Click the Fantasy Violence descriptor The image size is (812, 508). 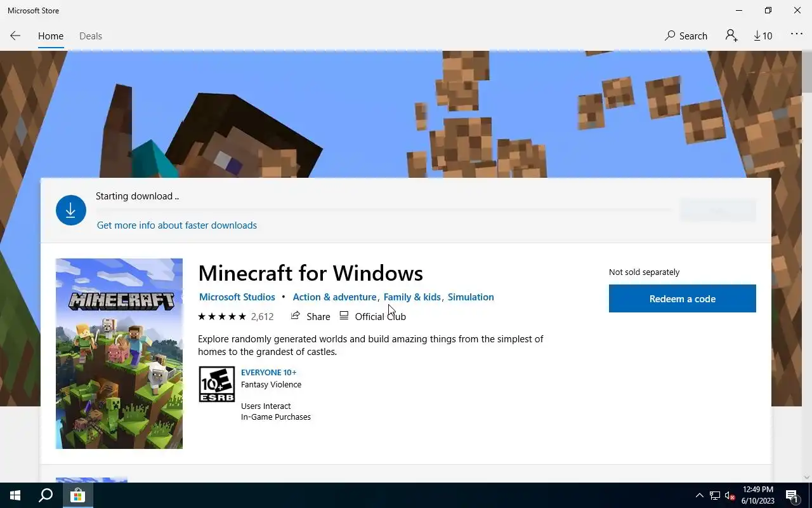[271, 384]
